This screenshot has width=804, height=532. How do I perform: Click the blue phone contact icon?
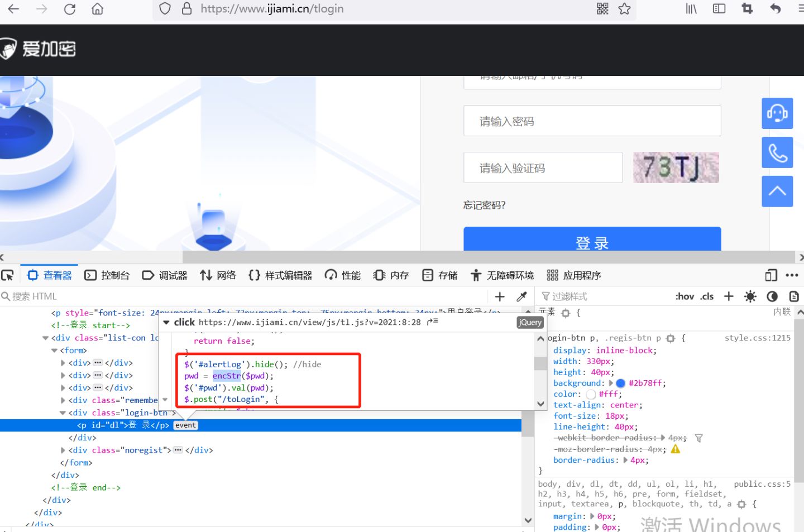click(x=777, y=152)
